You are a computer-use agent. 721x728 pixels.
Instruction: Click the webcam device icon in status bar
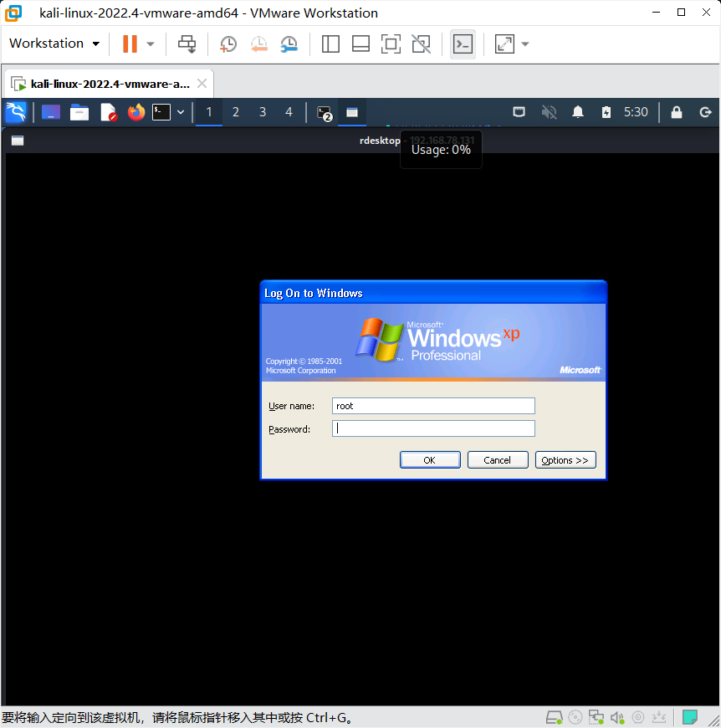point(638,718)
